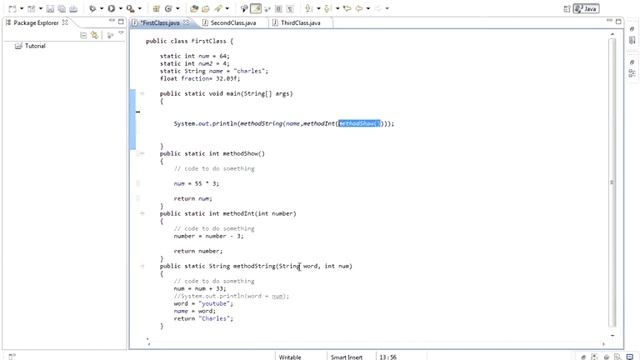This screenshot has width=640, height=360.
Task: Click the Next Annotation arrow icon
Action: coord(309,9)
